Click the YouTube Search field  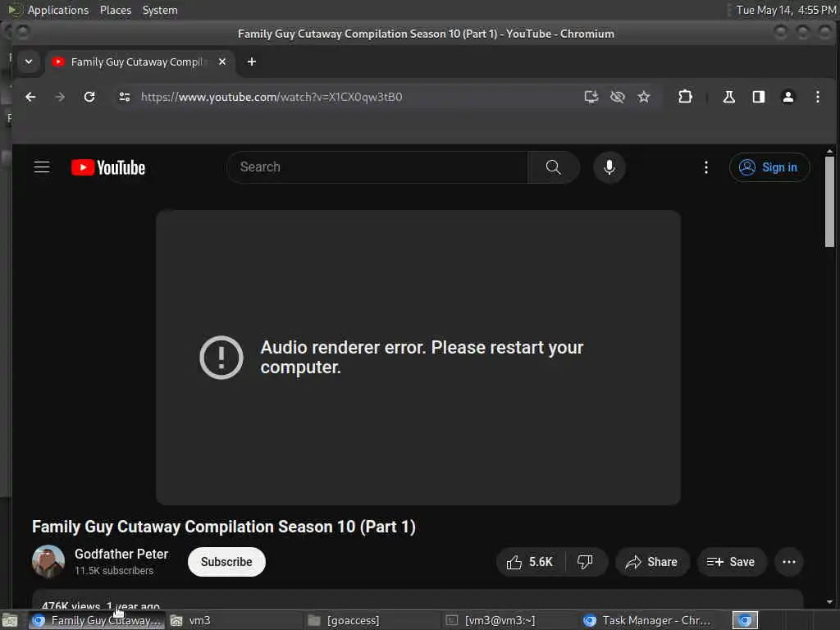tap(377, 167)
